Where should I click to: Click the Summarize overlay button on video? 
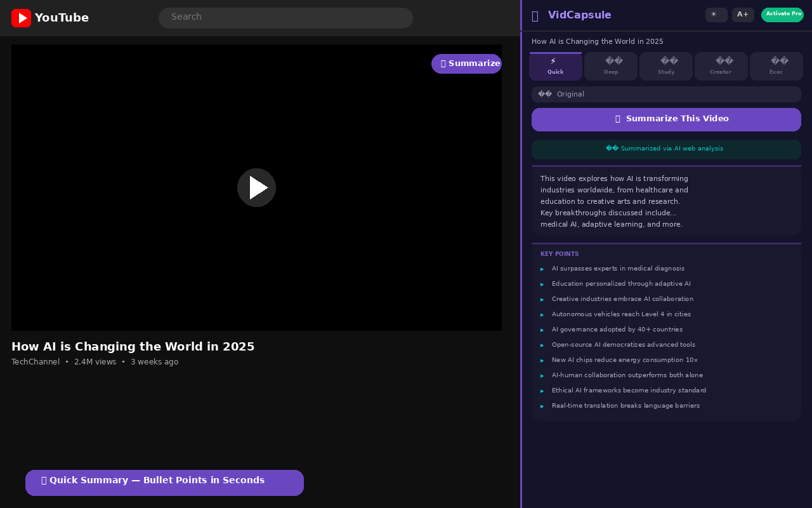(x=466, y=63)
